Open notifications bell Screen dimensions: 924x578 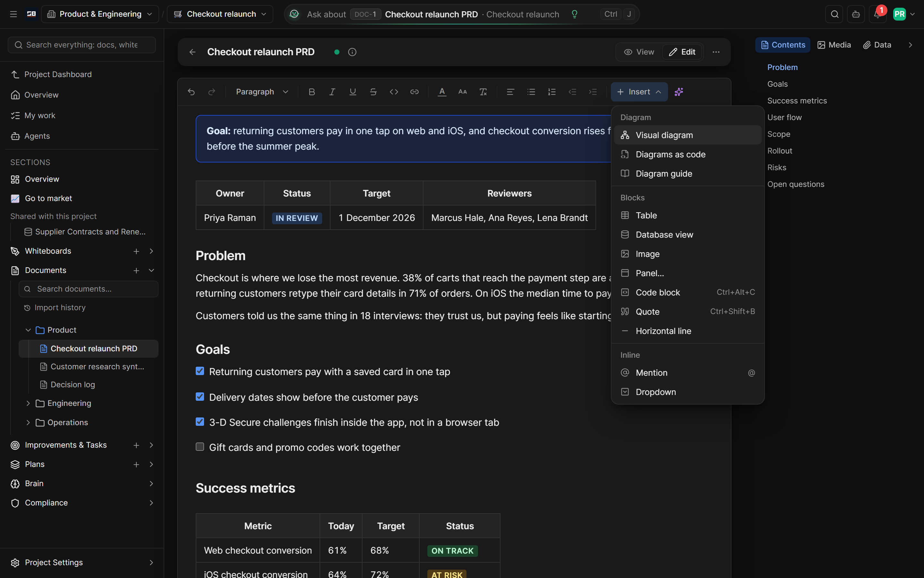pyautogui.click(x=877, y=14)
